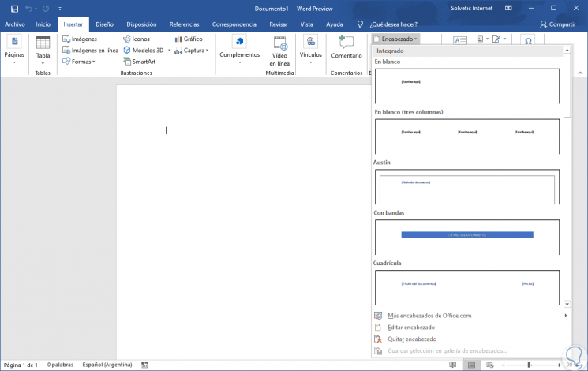Screen dimensions: 588x371
Task: Open the Tabla insert dropdown
Action: pos(43,51)
